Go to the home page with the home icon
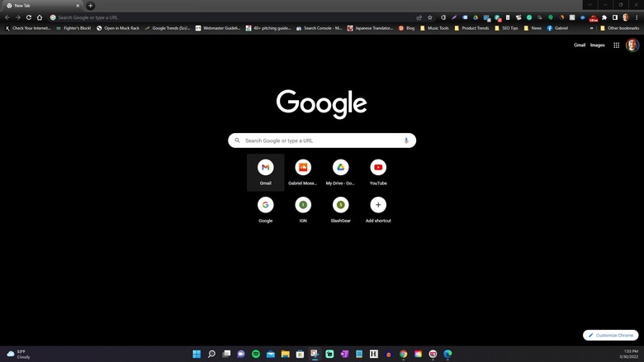The image size is (644, 362). coord(40,17)
